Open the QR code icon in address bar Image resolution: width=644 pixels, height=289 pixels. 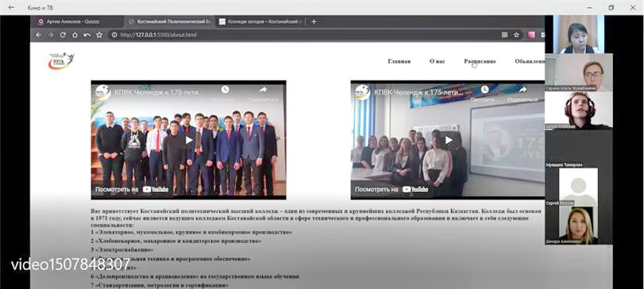(x=504, y=35)
